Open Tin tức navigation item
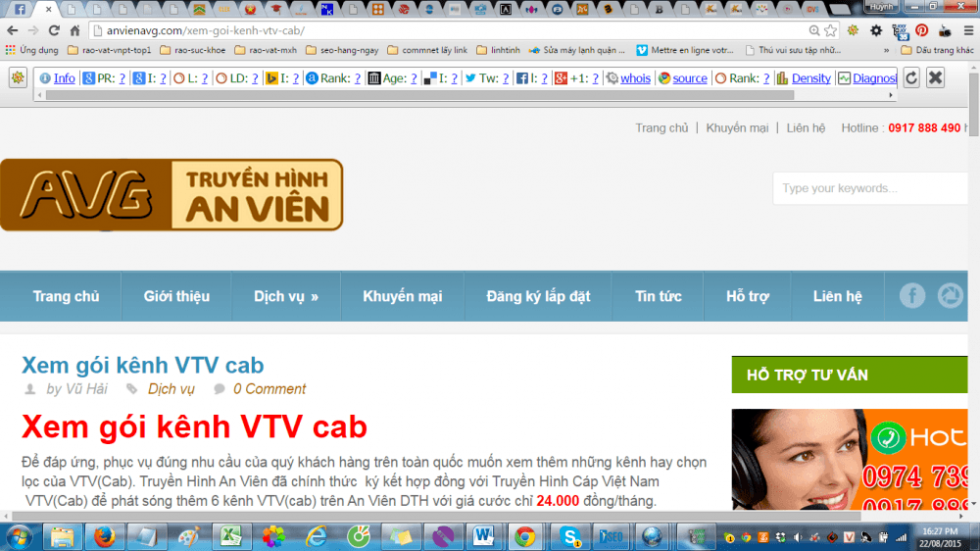The height and width of the screenshot is (551, 980). [659, 296]
